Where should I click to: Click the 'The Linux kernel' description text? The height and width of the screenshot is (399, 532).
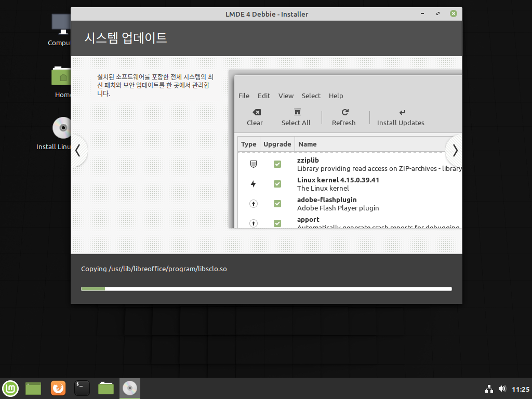(323, 188)
